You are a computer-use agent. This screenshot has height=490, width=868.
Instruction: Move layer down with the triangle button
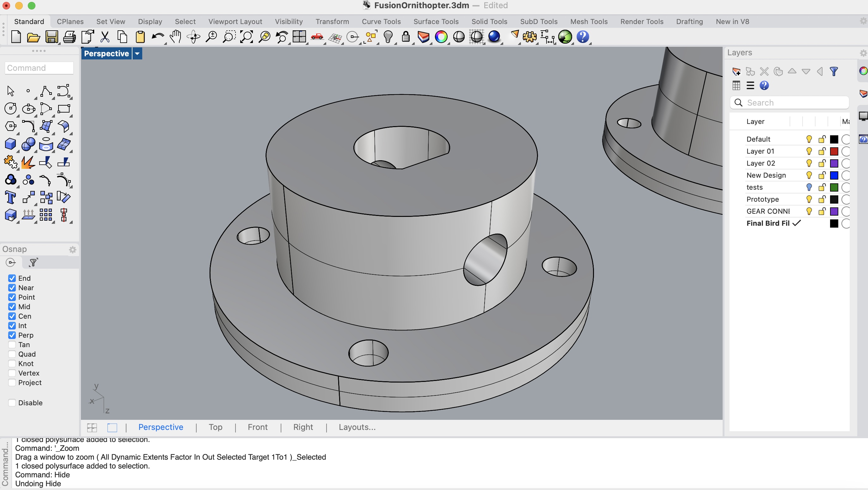coord(806,71)
